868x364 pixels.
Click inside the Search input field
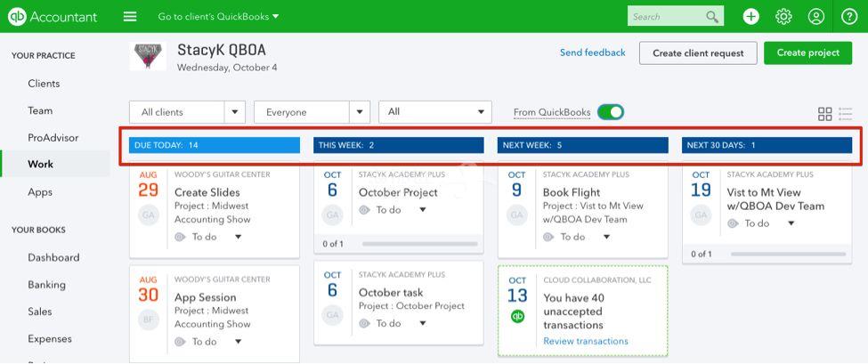667,17
